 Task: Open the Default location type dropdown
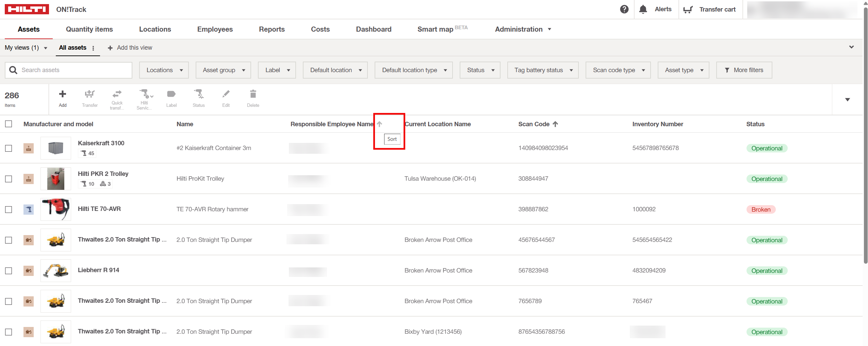click(x=414, y=70)
